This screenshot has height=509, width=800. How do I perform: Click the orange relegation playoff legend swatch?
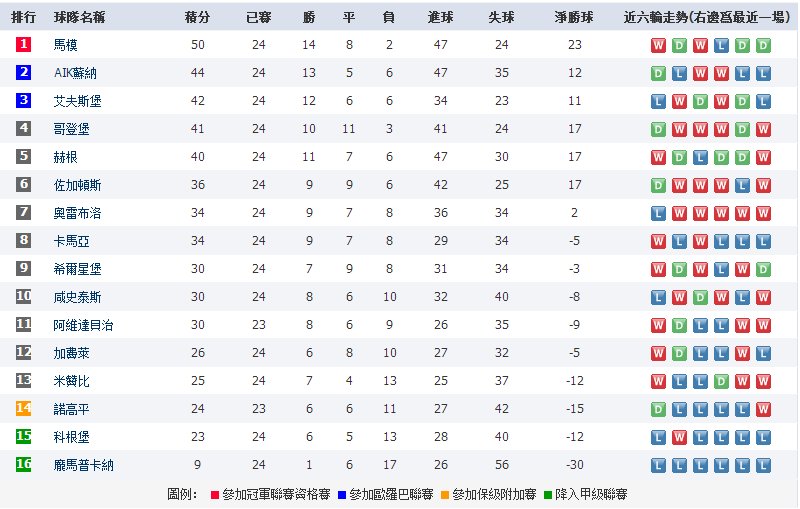click(x=445, y=495)
